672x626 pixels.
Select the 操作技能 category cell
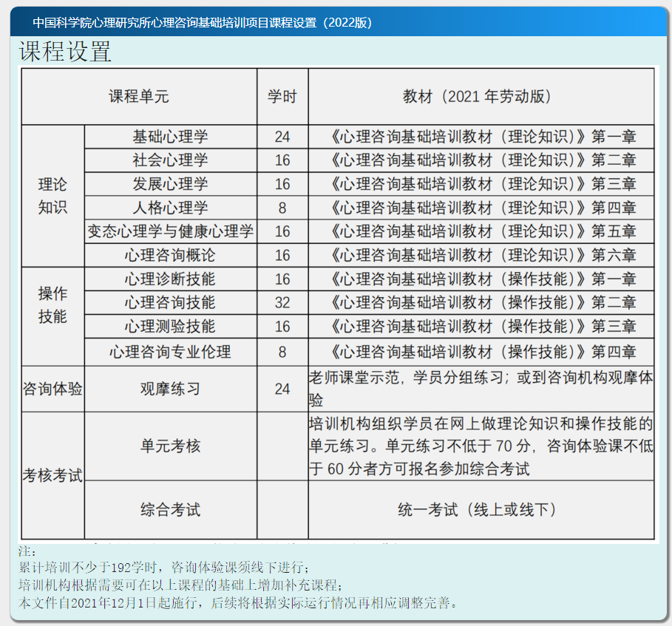pos(52,316)
